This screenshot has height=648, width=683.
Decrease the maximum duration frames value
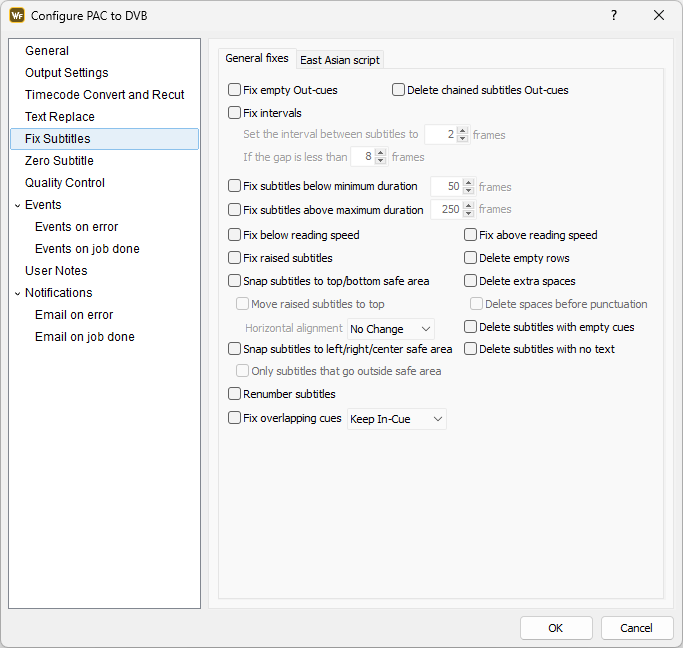(x=468, y=214)
